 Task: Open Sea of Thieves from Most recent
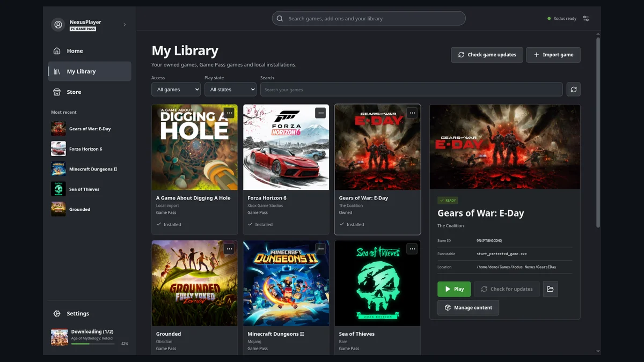pyautogui.click(x=90, y=189)
